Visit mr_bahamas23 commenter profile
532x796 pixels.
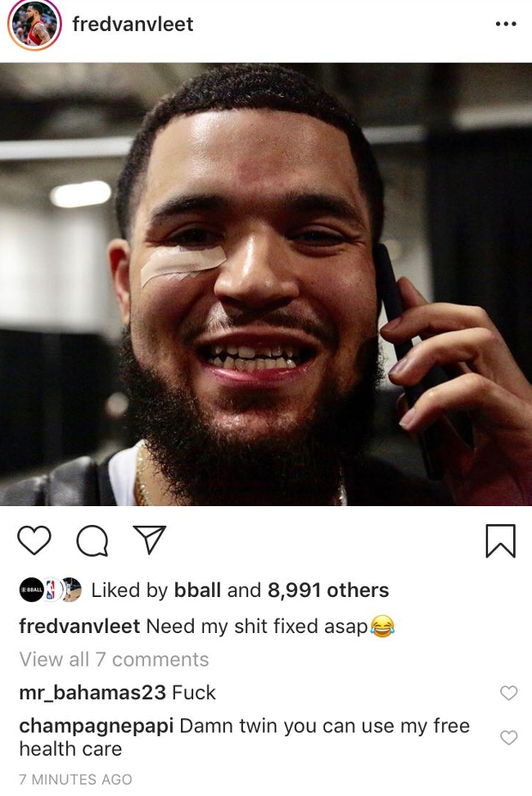pos(92,693)
